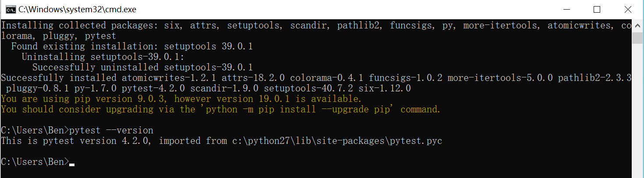Click the 'Found existing installation' line
Viewport: 644px width, 178px height.
pyautogui.click(x=132, y=46)
